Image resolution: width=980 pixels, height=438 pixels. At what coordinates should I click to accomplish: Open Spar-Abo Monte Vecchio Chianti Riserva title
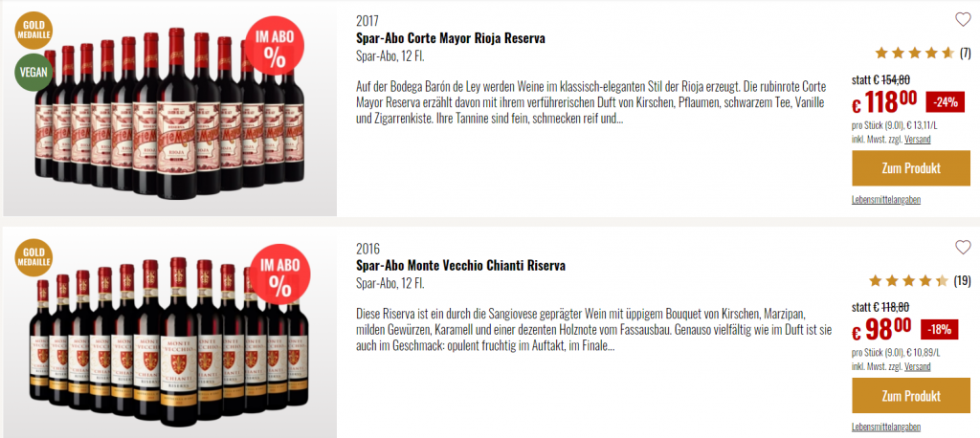coord(460,266)
